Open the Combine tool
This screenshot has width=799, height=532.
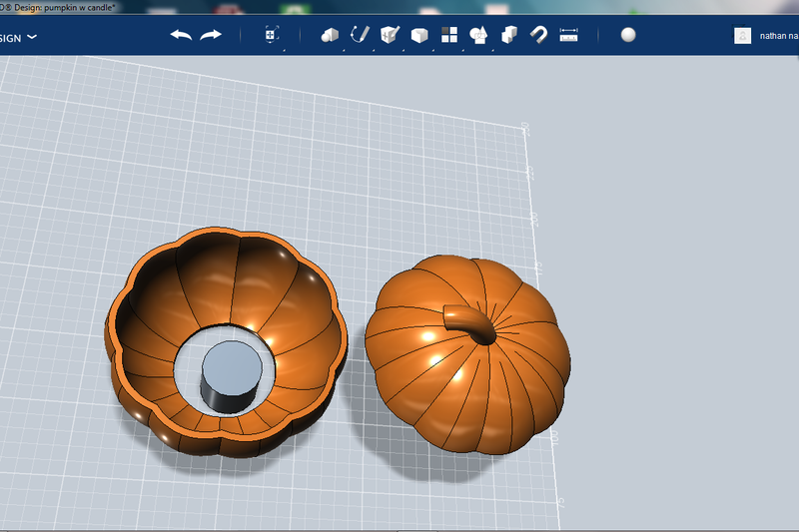coord(508,35)
